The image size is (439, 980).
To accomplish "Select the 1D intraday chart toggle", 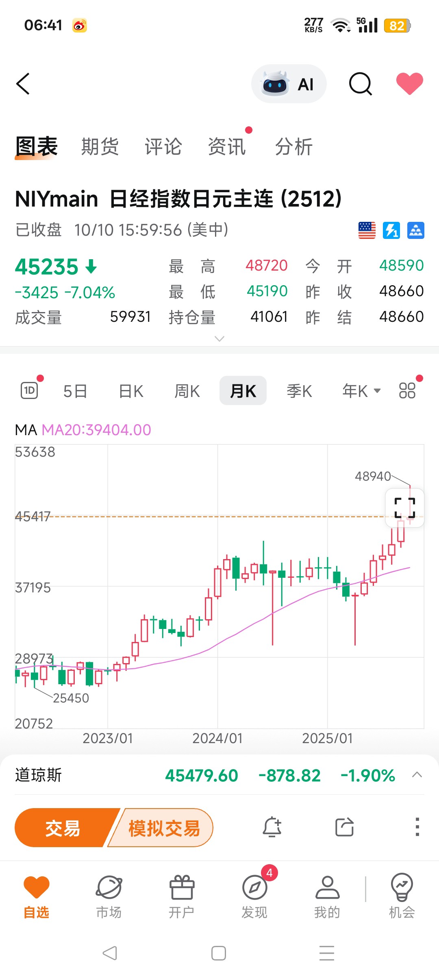I will [x=29, y=391].
